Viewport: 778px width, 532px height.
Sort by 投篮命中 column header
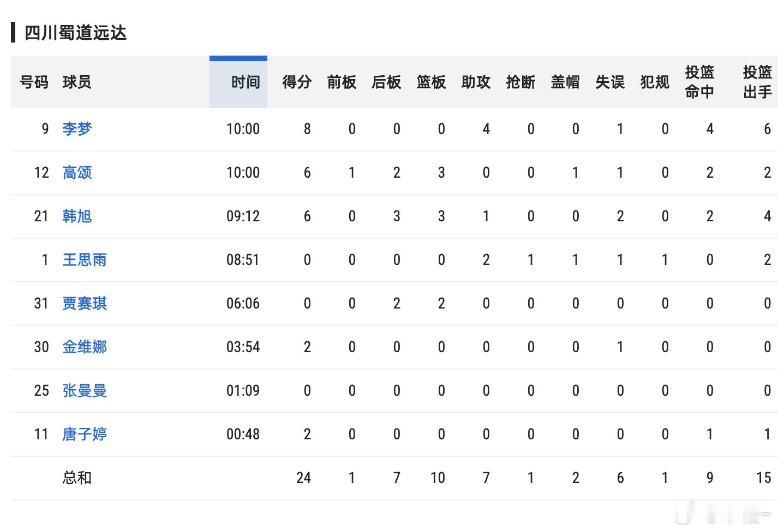click(699, 82)
